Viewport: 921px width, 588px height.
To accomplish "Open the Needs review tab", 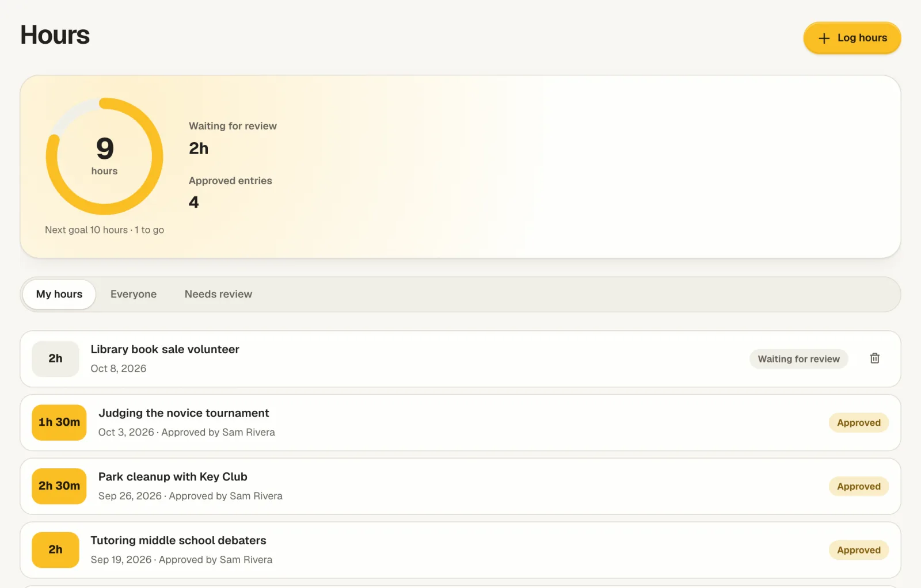I will click(x=218, y=294).
